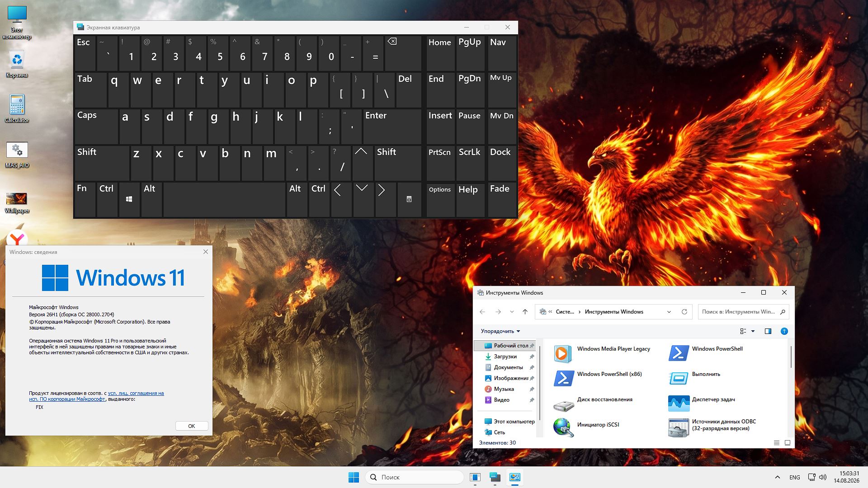This screenshot has width=868, height=488.
Task: Toggle the right Shift key
Action: pyautogui.click(x=398, y=163)
